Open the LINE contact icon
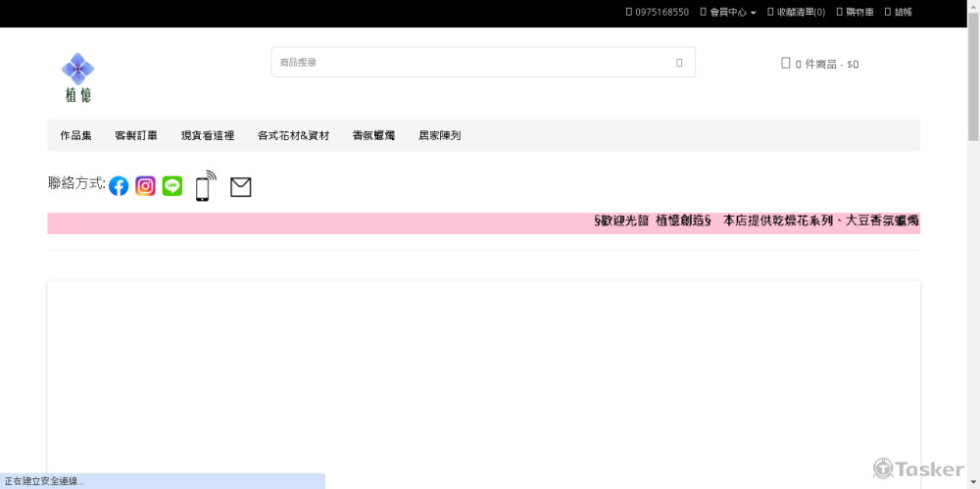The image size is (980, 489). [172, 186]
